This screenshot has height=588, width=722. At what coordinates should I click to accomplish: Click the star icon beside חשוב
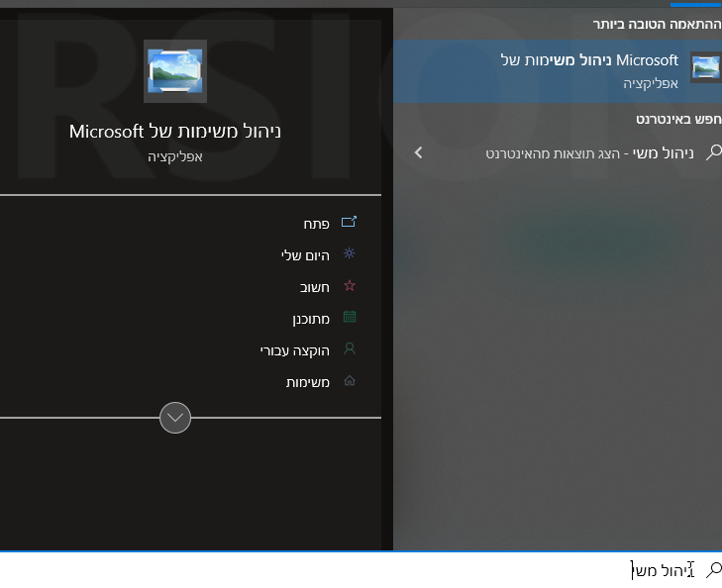[350, 285]
